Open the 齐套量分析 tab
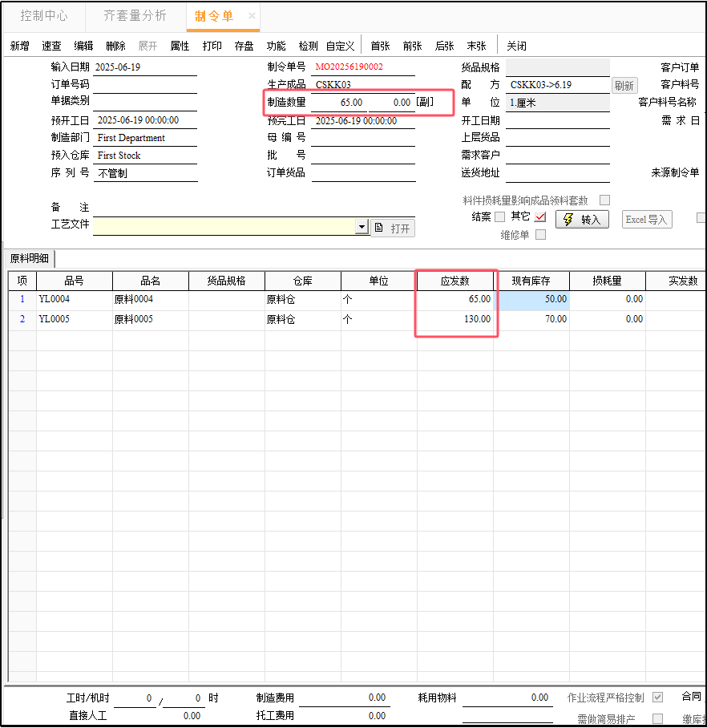The height and width of the screenshot is (728, 707). click(x=135, y=16)
